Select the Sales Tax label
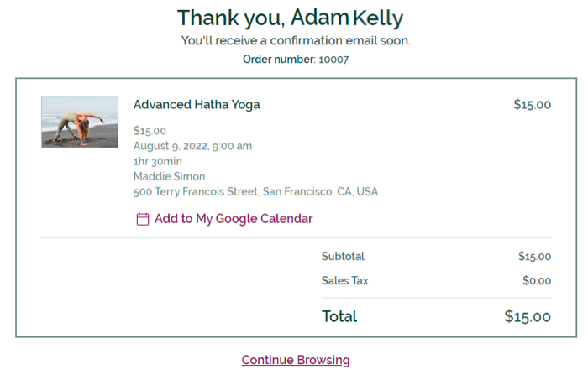 pyautogui.click(x=345, y=280)
